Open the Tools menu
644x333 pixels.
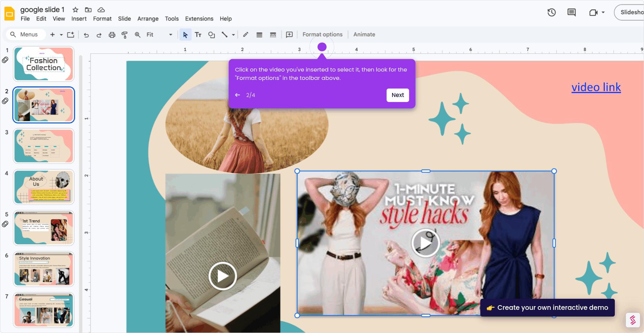[x=172, y=19]
